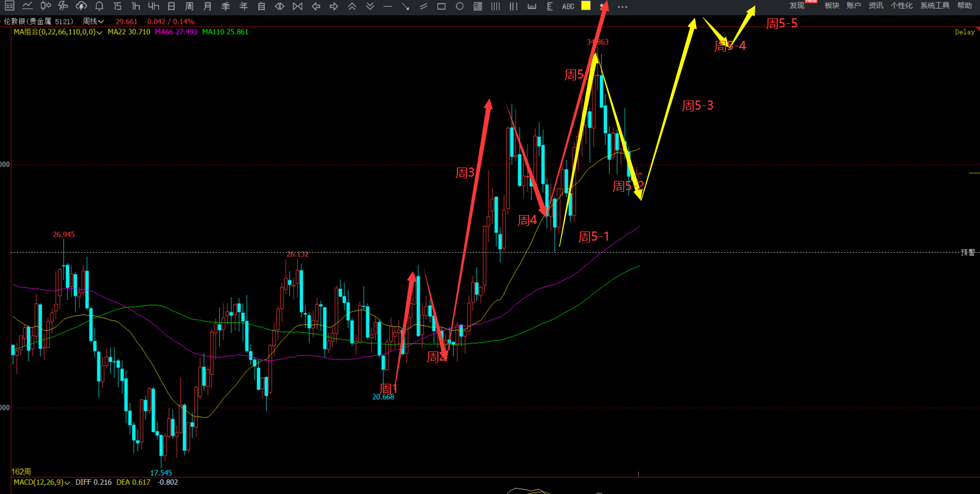This screenshot has height=494, width=980.
Task: Open the yellow drawing color swatch
Action: point(586,5)
